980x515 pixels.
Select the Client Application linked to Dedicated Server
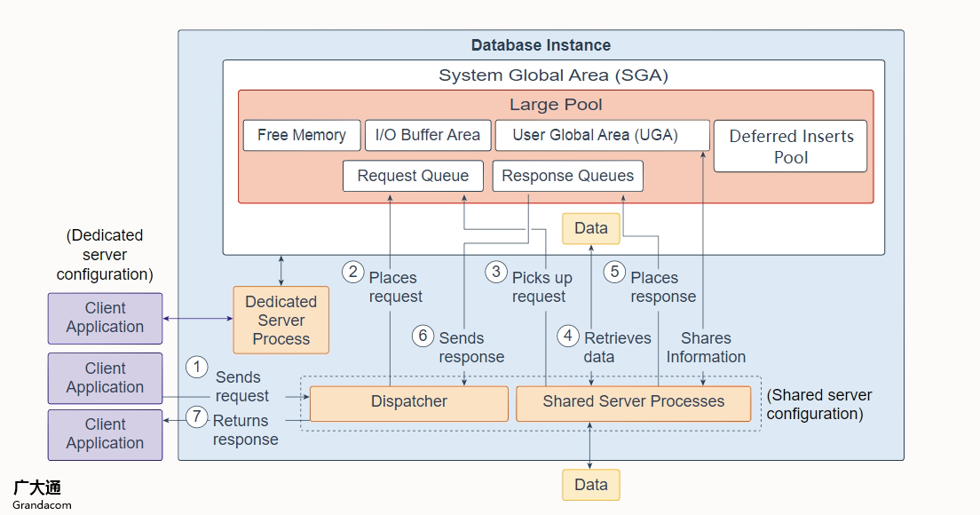[x=106, y=318]
